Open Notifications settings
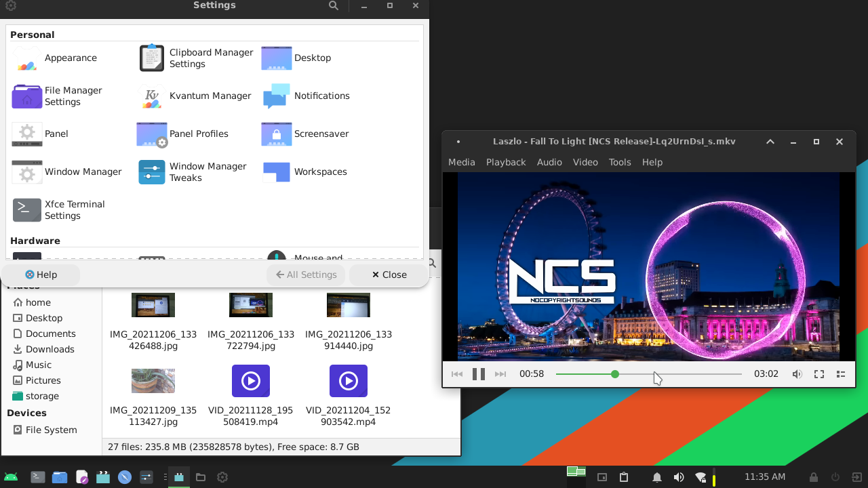This screenshot has width=868, height=488. pyautogui.click(x=307, y=96)
